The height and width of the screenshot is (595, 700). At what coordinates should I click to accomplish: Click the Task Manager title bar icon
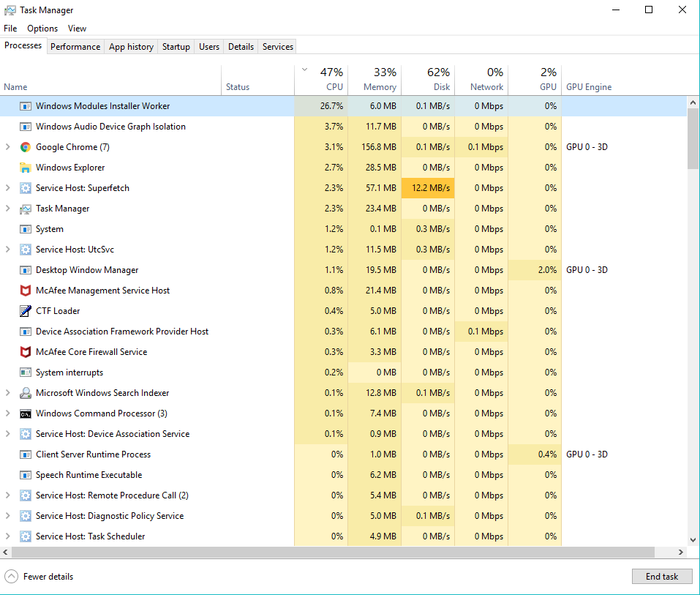pyautogui.click(x=10, y=10)
